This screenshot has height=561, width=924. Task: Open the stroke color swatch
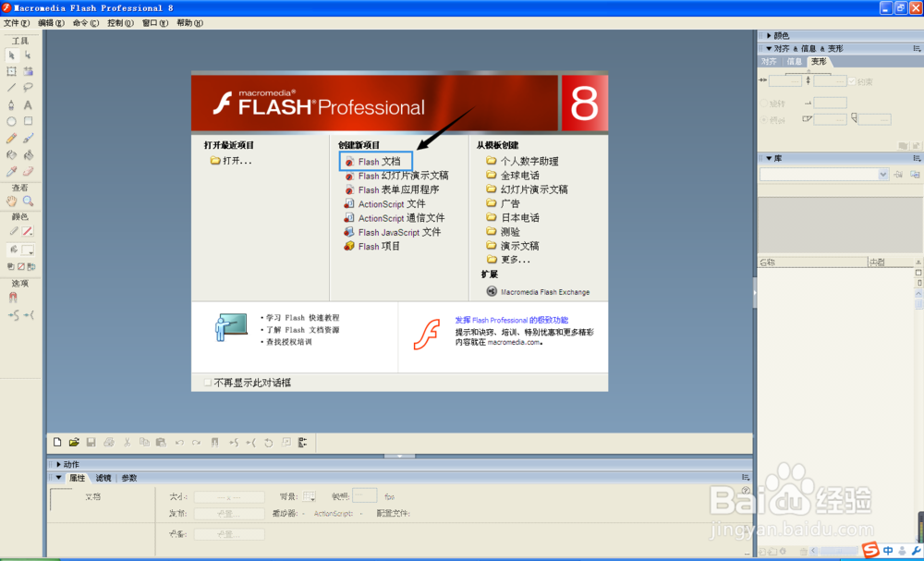(27, 231)
